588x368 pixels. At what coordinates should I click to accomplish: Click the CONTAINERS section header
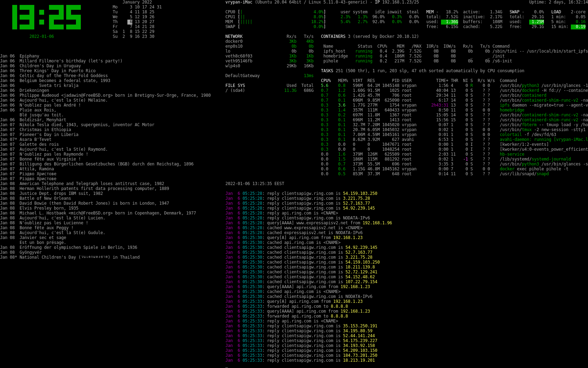pos(333,36)
